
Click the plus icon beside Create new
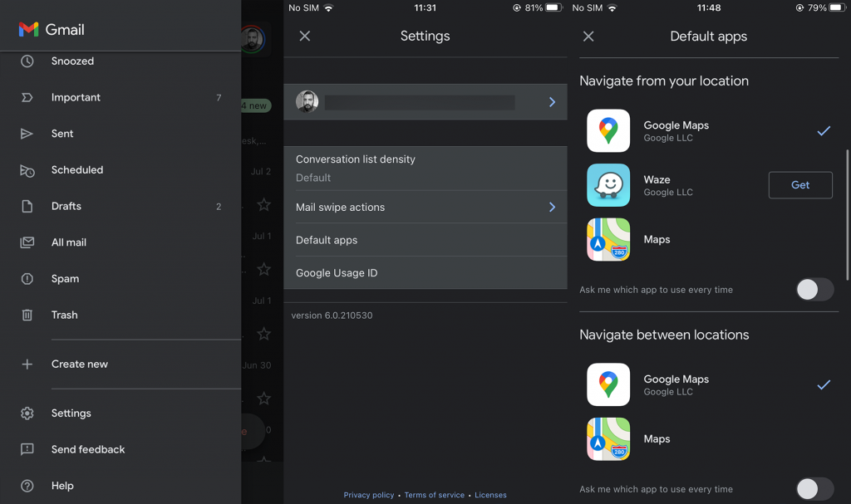(x=27, y=364)
